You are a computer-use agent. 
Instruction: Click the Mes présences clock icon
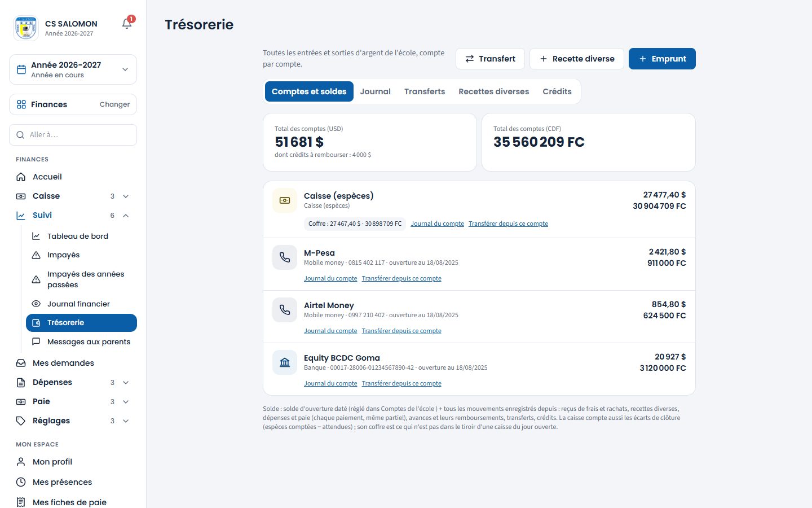[x=21, y=482]
